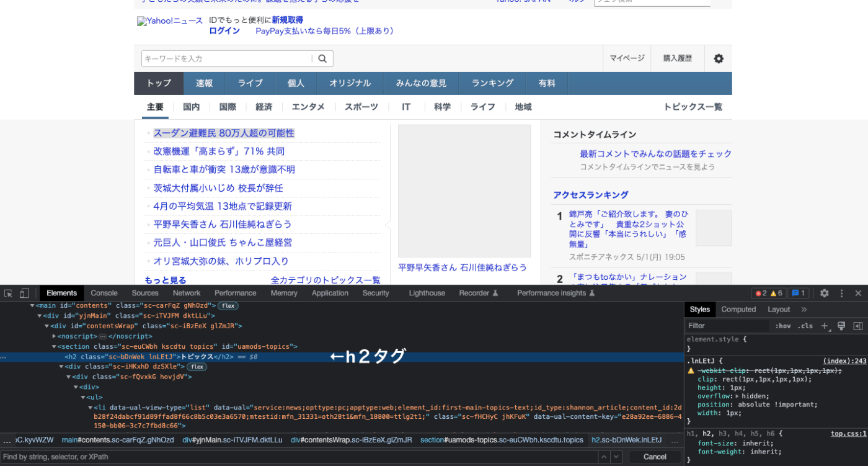Open the Network tab
The height and width of the screenshot is (466, 868).
coord(187,293)
